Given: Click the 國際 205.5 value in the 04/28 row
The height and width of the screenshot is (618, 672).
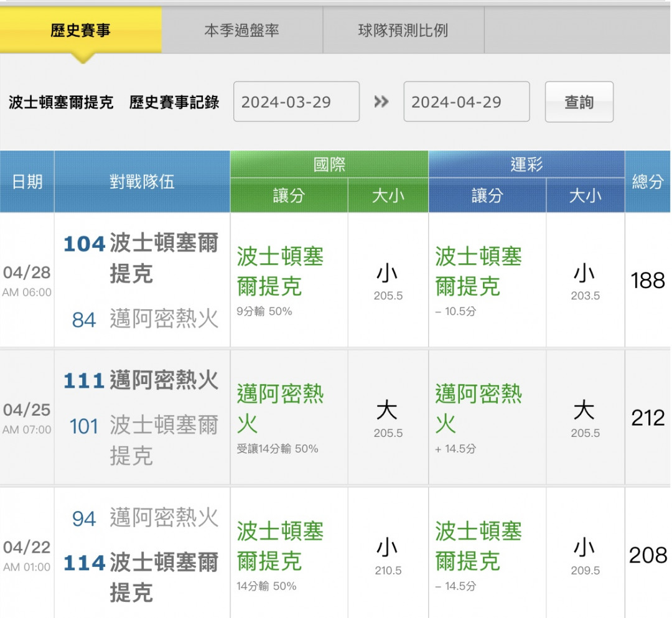Looking at the screenshot, I should tap(388, 296).
